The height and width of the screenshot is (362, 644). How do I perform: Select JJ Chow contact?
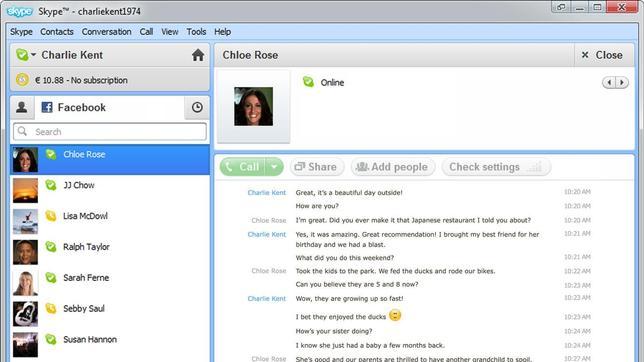[x=110, y=190]
